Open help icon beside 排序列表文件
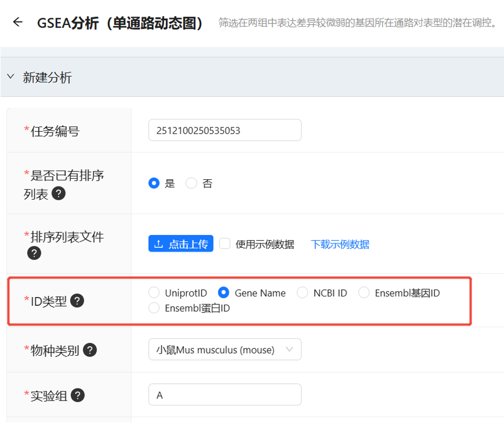 pos(34,253)
